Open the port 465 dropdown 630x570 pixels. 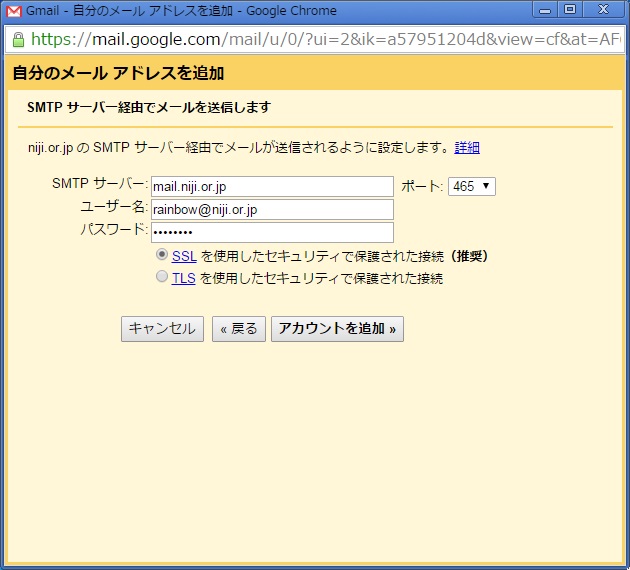(472, 186)
